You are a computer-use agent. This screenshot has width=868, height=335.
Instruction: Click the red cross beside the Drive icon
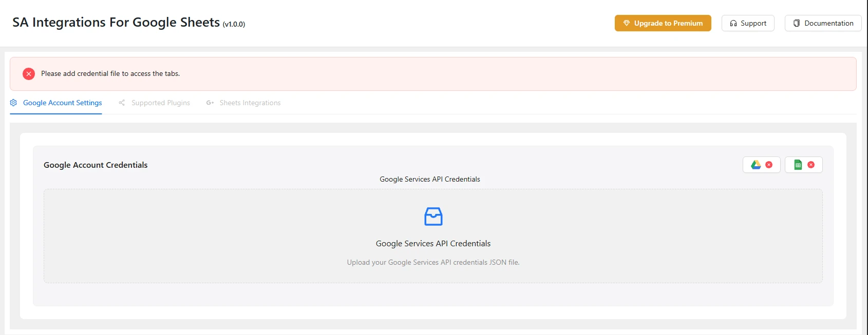(769, 165)
